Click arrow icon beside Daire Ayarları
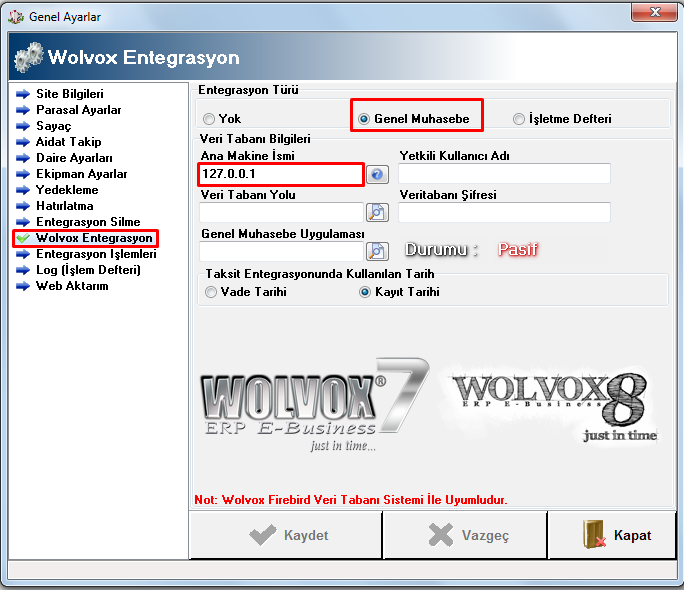 [x=23, y=158]
